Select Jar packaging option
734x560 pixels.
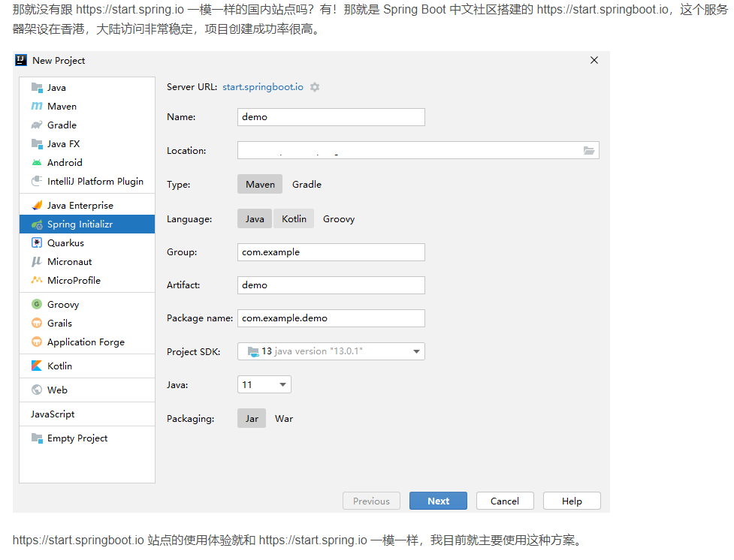pyautogui.click(x=252, y=419)
